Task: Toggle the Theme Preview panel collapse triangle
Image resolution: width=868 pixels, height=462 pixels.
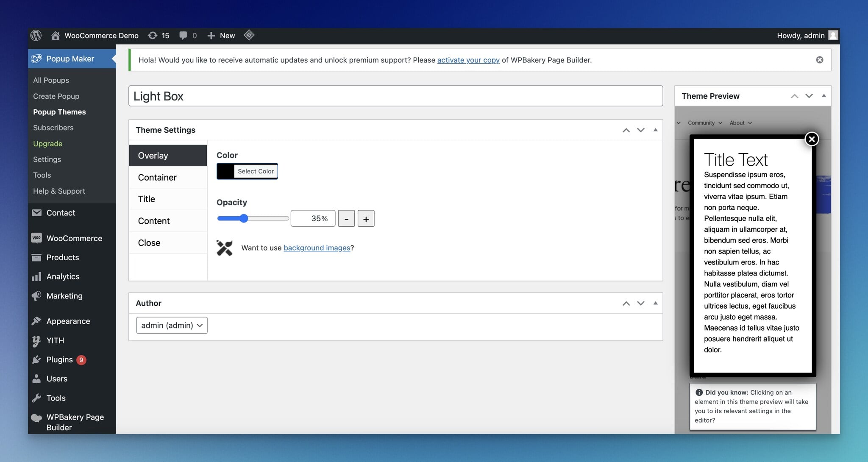Action: (x=824, y=96)
